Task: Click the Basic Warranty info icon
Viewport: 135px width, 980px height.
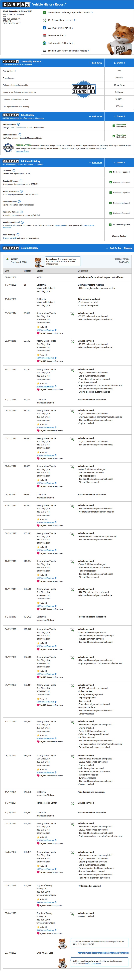Action: click(18, 235)
